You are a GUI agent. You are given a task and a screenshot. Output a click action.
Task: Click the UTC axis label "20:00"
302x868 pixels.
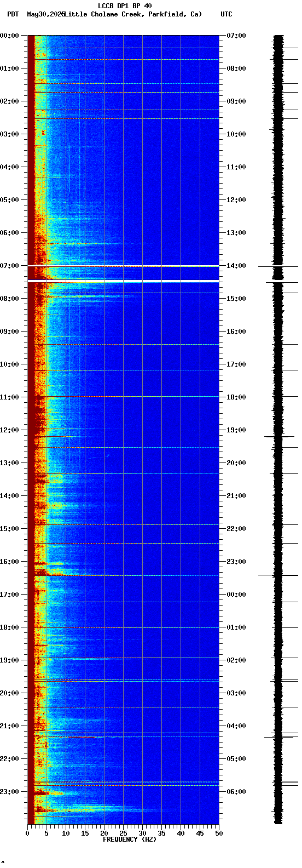coord(236,463)
